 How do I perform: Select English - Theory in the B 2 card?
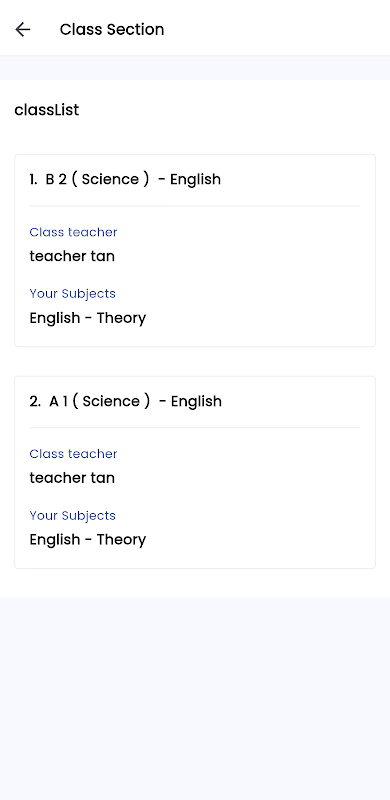point(88,318)
